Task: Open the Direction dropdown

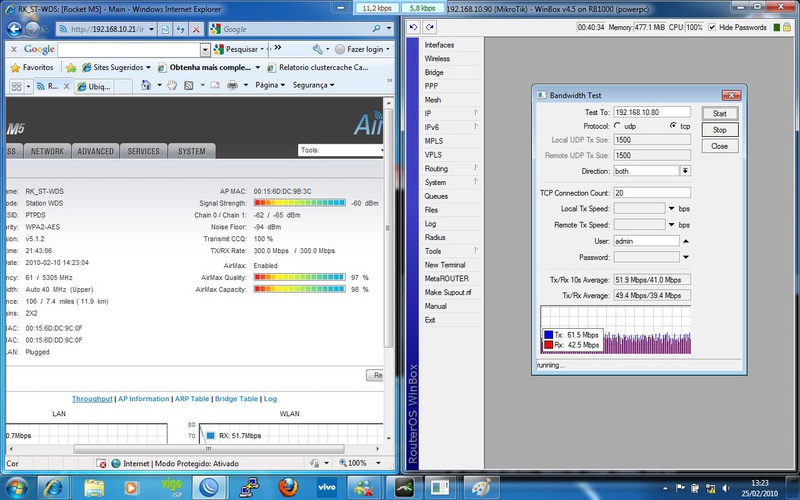Action: click(685, 171)
